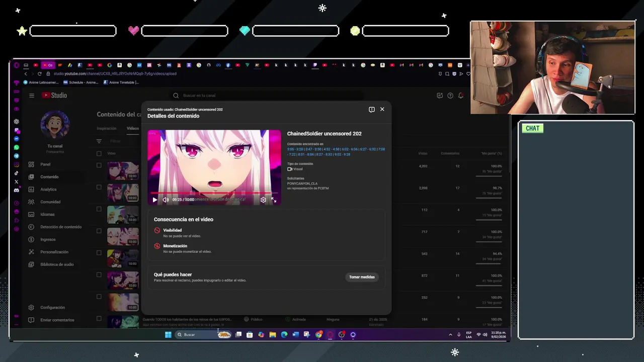This screenshot has width=644, height=362.
Task: Tick checkbox of the 4,202 views row
Action: [x=99, y=165]
